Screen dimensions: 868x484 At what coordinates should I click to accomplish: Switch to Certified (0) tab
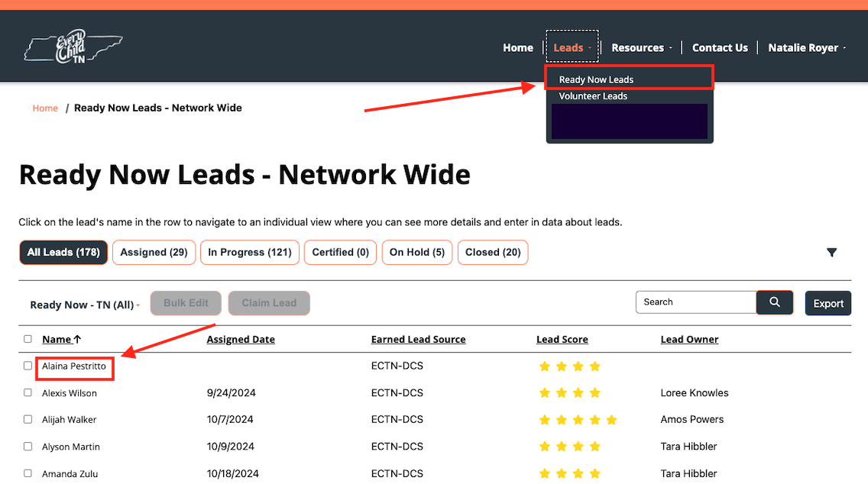341,252
